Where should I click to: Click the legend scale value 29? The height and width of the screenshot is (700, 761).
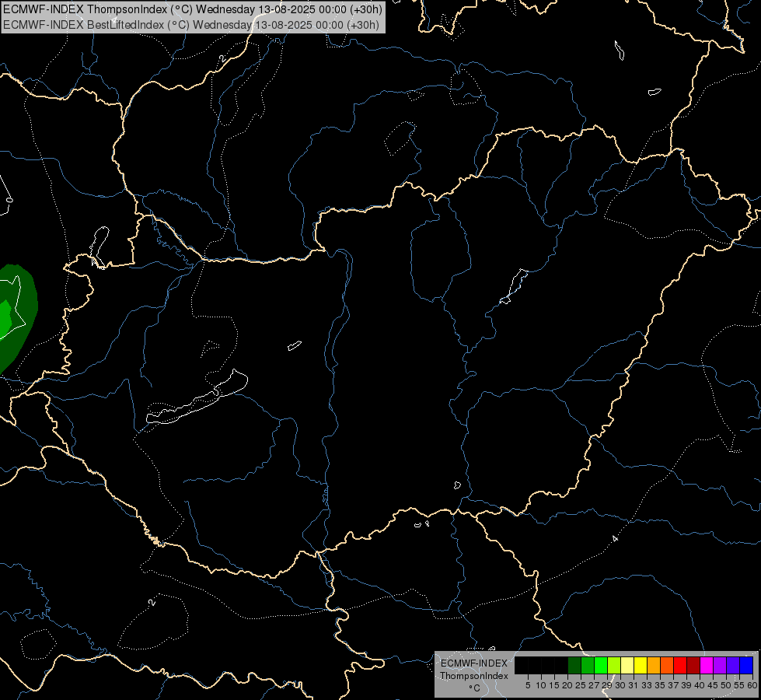coord(607,685)
